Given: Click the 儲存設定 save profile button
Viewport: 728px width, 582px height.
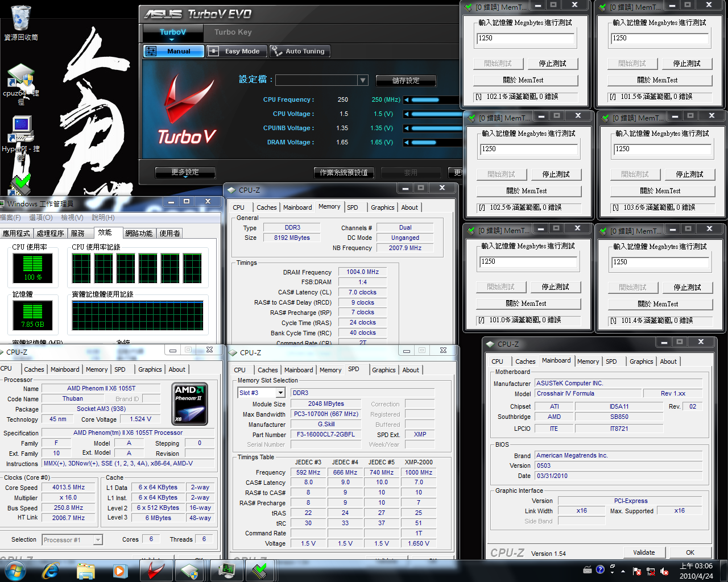Looking at the screenshot, I should pos(406,81).
